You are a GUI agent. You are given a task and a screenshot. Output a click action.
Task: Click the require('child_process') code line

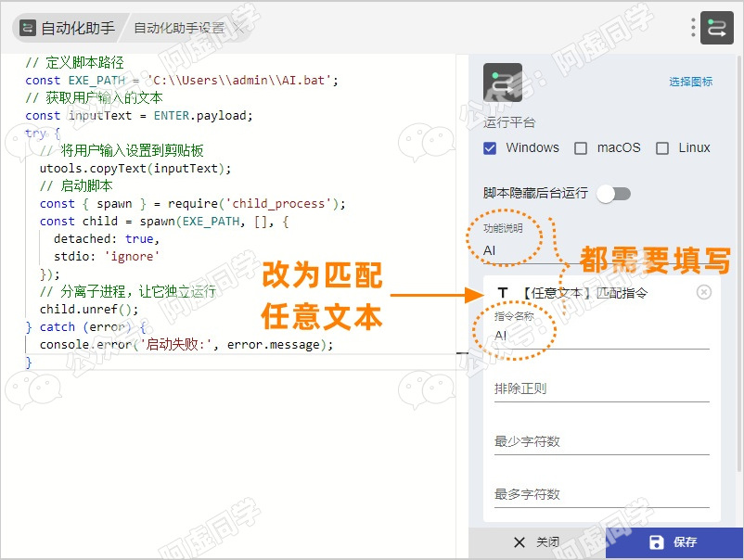tap(193, 203)
